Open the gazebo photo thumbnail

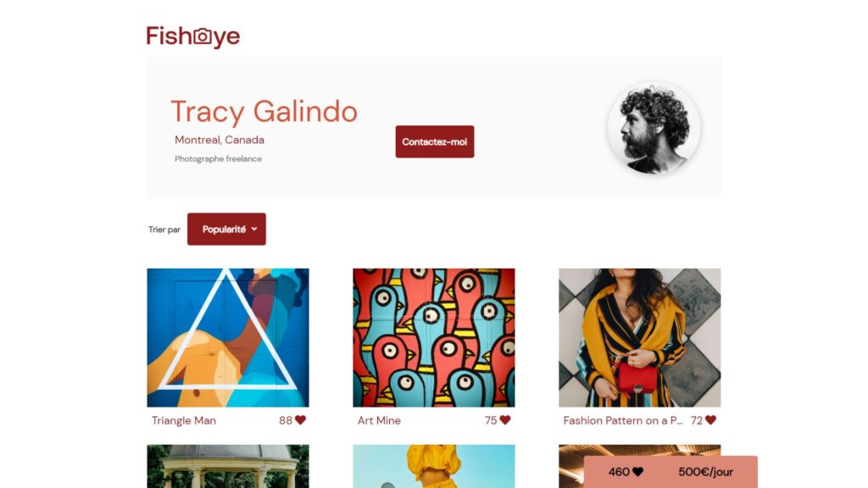228,467
